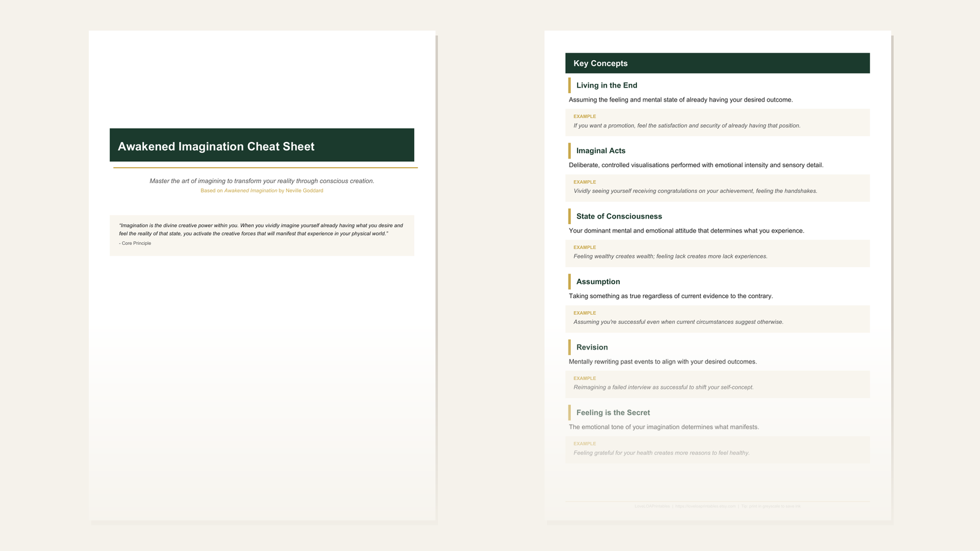Click the example "Assuming you're successful even when..."

point(678,322)
